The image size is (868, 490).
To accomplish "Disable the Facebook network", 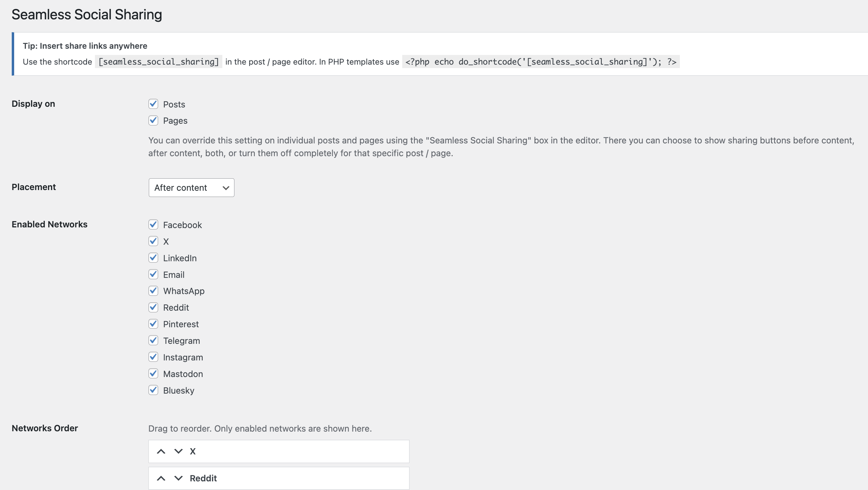I will (x=153, y=225).
